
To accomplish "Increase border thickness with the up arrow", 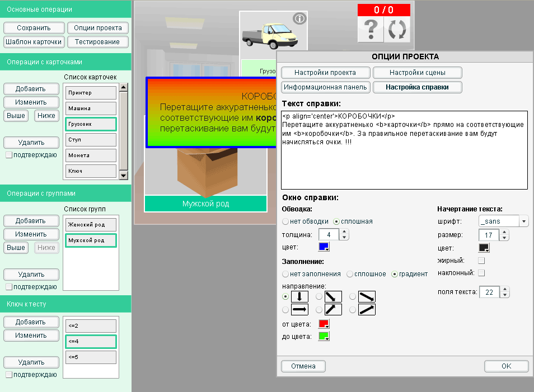I will pyautogui.click(x=344, y=232).
